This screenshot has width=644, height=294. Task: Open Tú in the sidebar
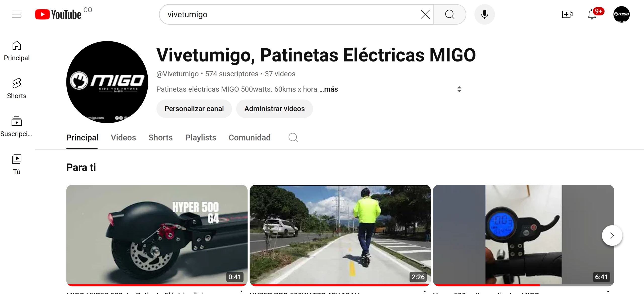click(17, 165)
